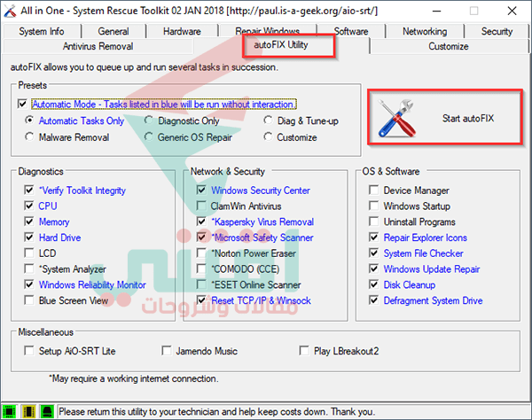532x420 pixels.
Task: Toggle Windows Security Center checkbox
Action: click(x=201, y=190)
